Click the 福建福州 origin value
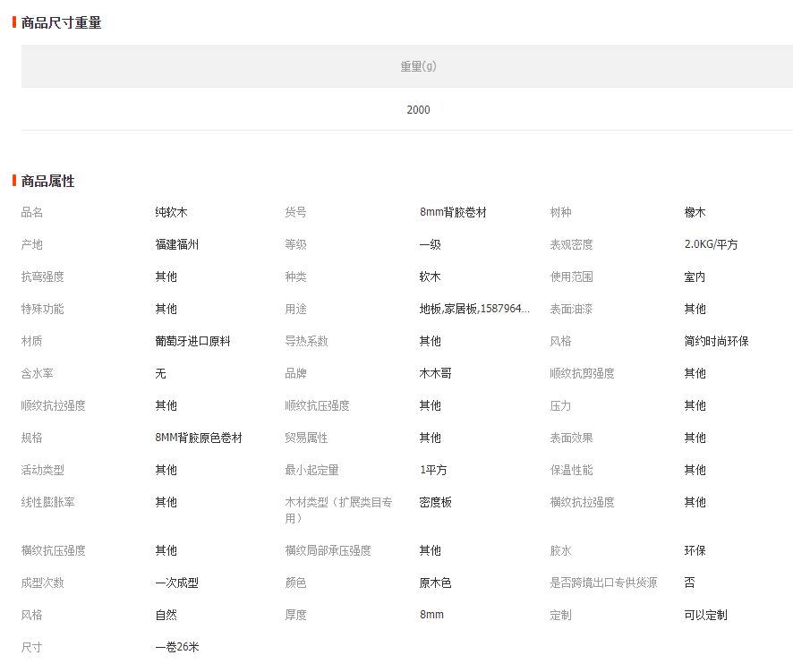This screenshot has width=793, height=672. tap(176, 244)
